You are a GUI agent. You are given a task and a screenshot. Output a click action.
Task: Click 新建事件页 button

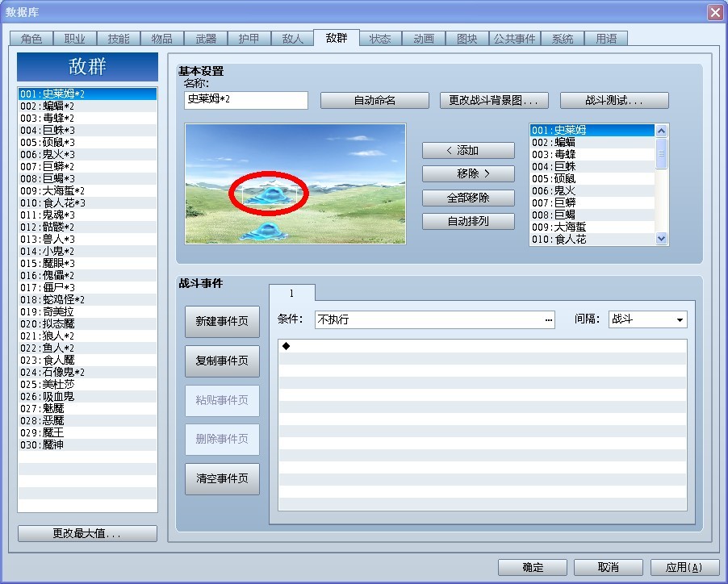tap(222, 322)
